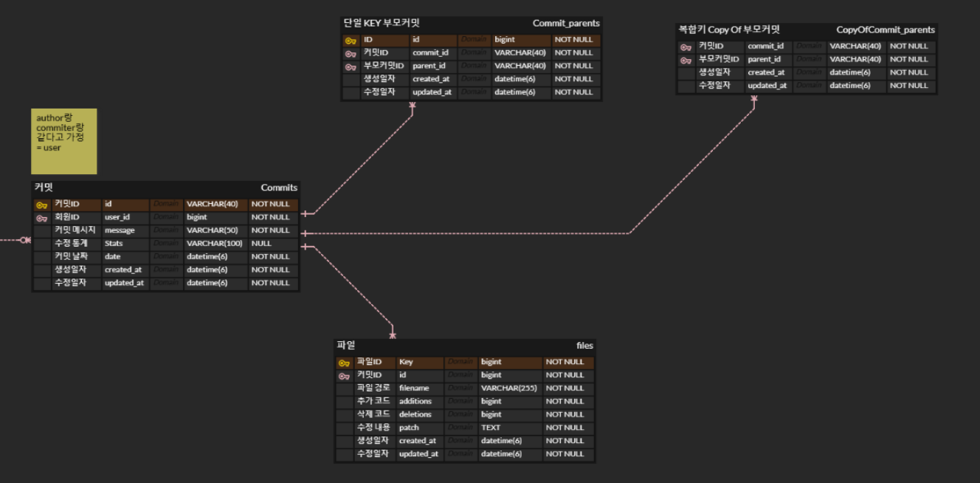980x483 pixels.
Task: Select the VARCHAR(100) type of the Stats row
Action: pyautogui.click(x=214, y=244)
